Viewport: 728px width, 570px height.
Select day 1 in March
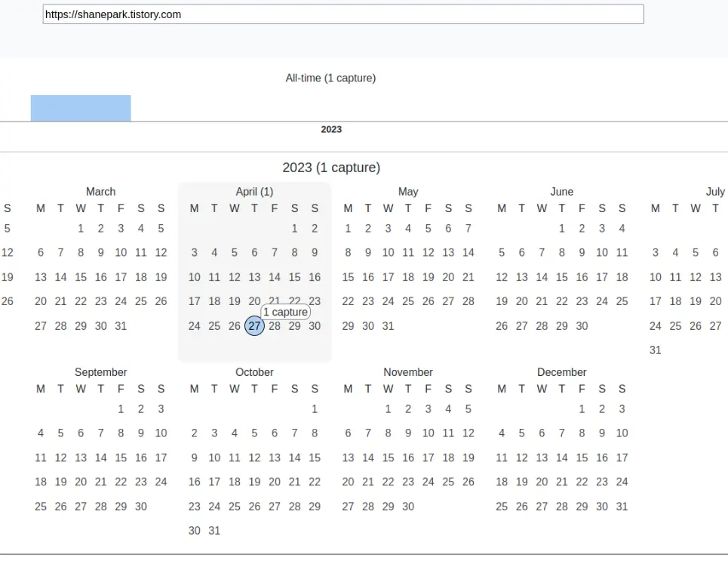pos(81,229)
